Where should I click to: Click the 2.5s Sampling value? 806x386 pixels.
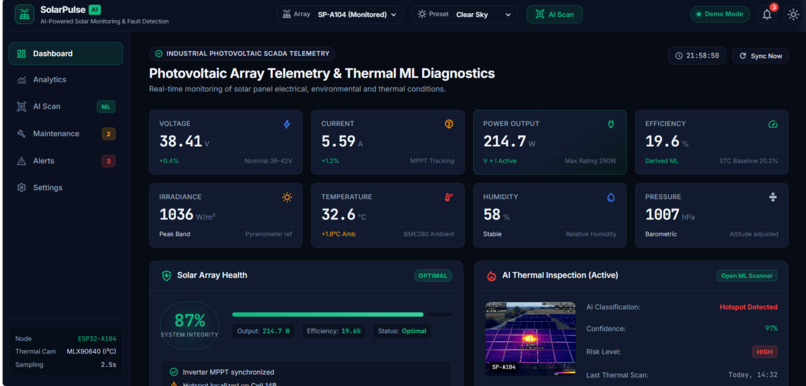point(108,364)
